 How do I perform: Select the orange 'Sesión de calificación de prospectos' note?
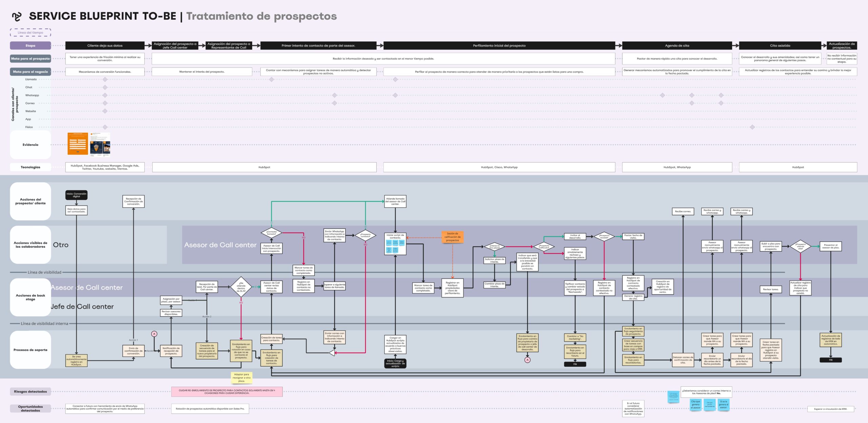click(x=452, y=237)
